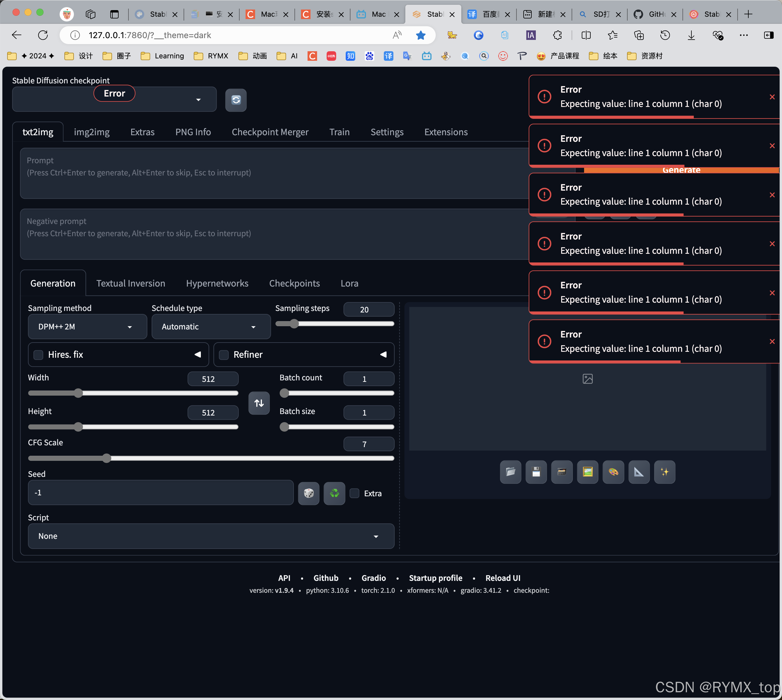Select Checkpoints sub-tab
This screenshot has width=782, height=700.
(x=294, y=284)
